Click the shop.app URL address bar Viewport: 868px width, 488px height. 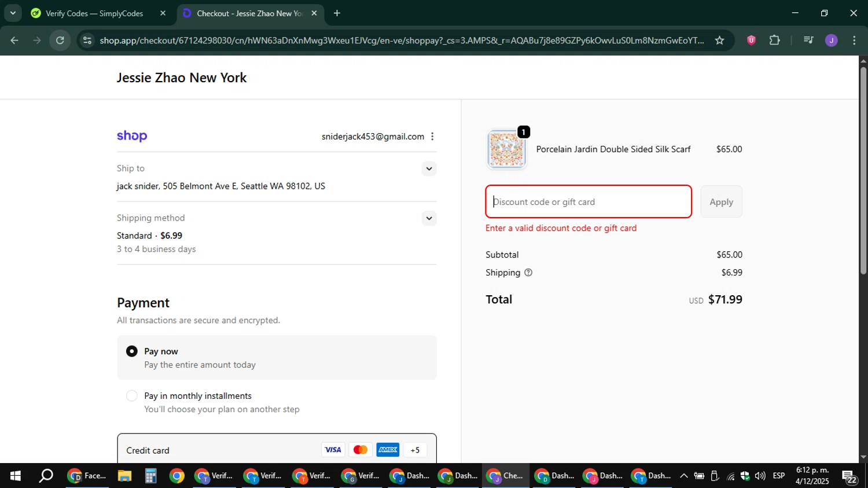pyautogui.click(x=402, y=40)
